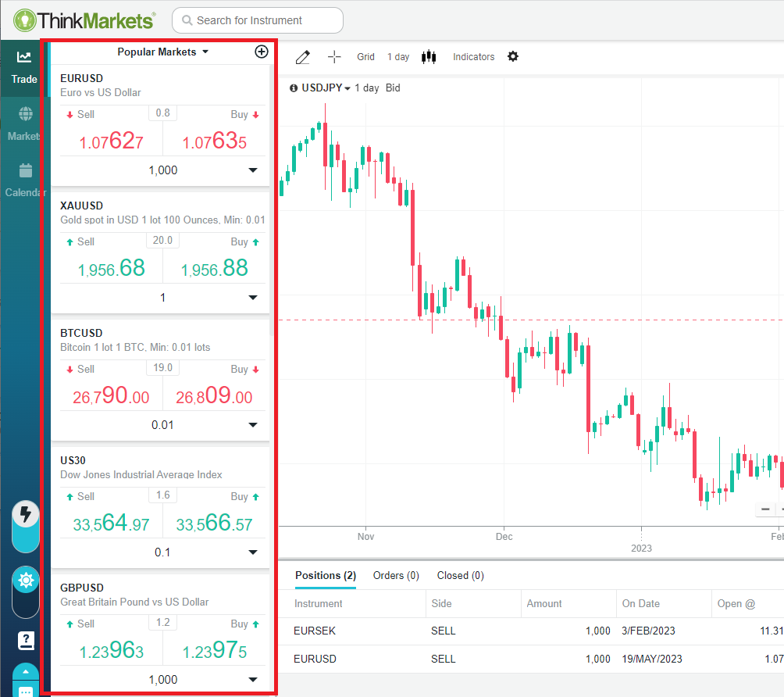Select the XAUUSD market card title
The height and width of the screenshot is (697, 784).
(x=81, y=206)
